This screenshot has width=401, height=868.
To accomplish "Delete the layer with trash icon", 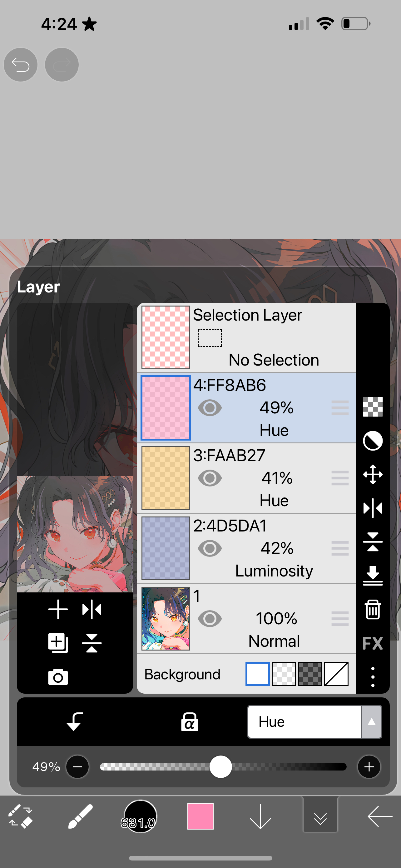I will pyautogui.click(x=372, y=609).
